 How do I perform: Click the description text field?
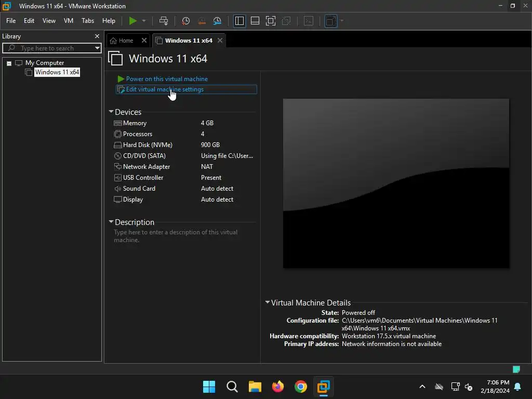pyautogui.click(x=183, y=236)
